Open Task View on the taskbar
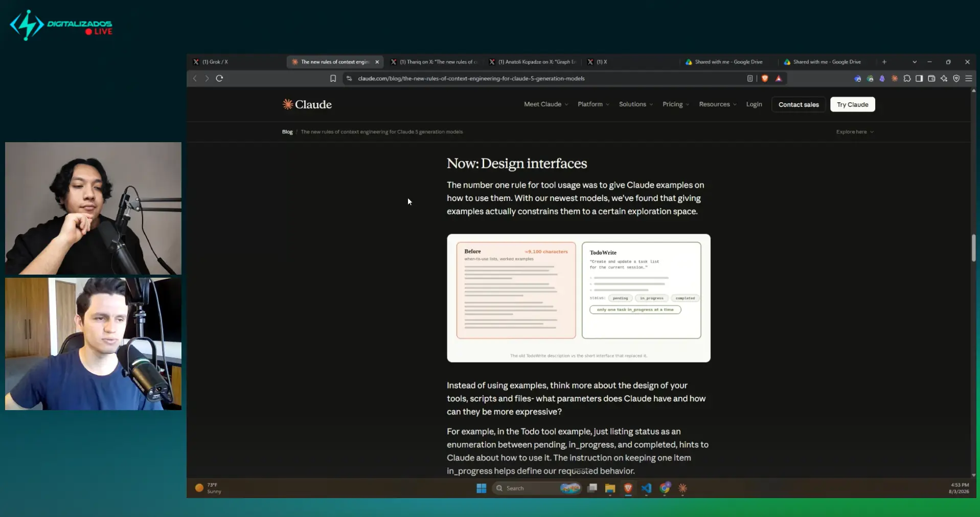 point(592,488)
